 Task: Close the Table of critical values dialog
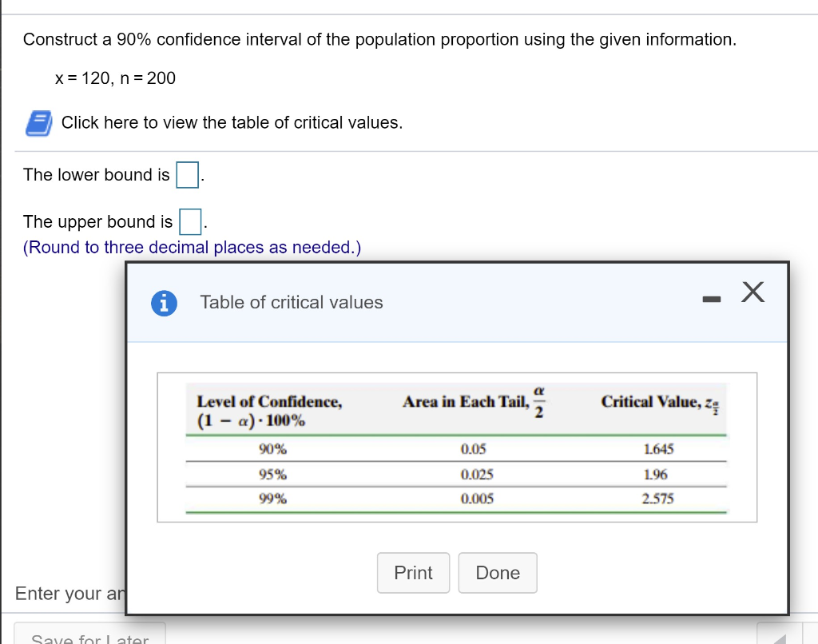(x=752, y=292)
